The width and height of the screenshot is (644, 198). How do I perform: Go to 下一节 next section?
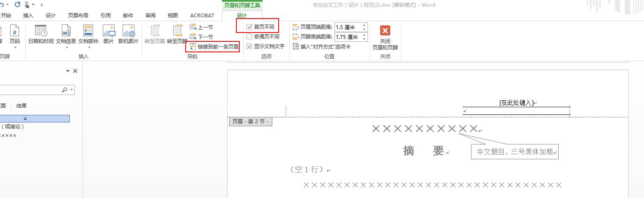(x=201, y=37)
